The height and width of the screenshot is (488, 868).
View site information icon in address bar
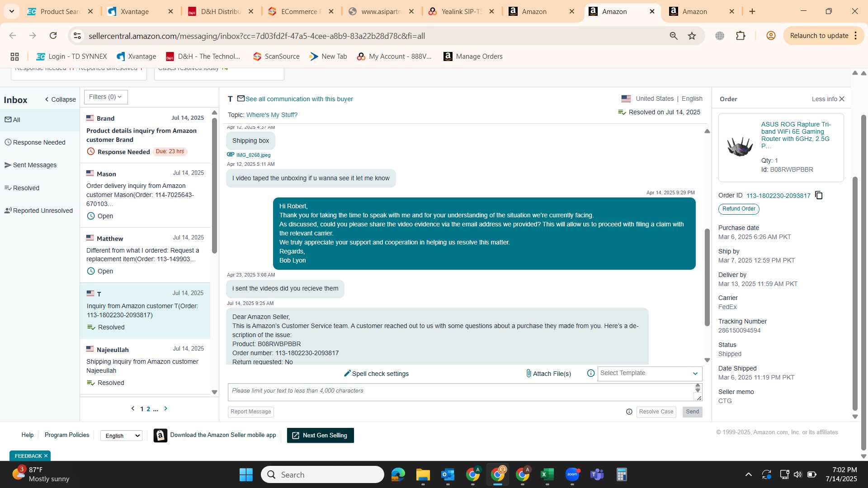[77, 36]
